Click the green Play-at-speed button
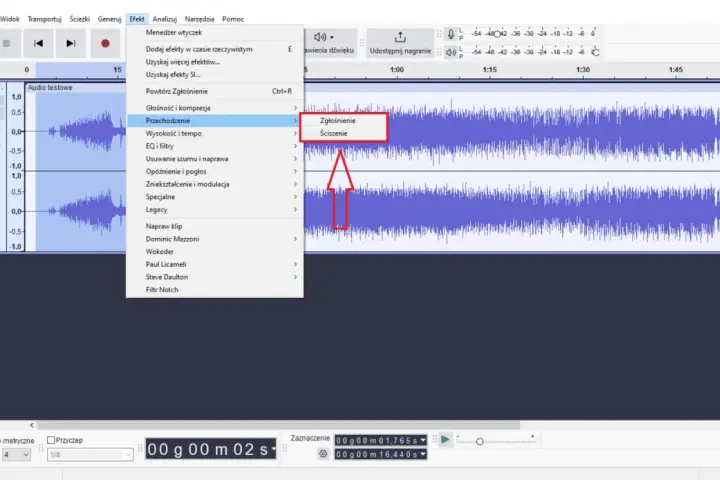The height and width of the screenshot is (480, 720). tap(445, 440)
